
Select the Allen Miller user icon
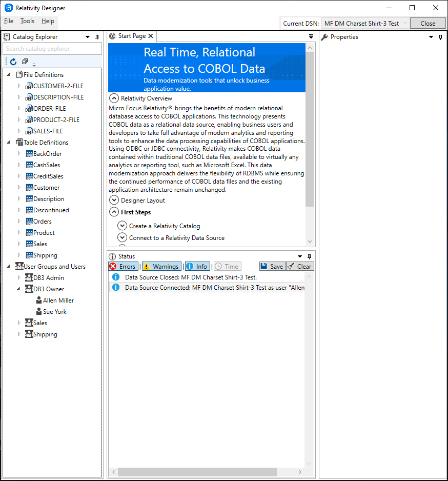click(39, 300)
